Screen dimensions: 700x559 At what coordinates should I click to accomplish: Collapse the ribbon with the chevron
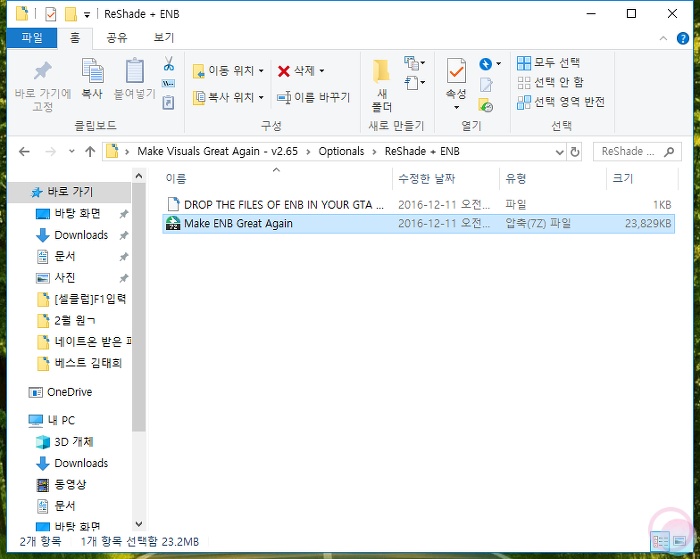tap(663, 38)
